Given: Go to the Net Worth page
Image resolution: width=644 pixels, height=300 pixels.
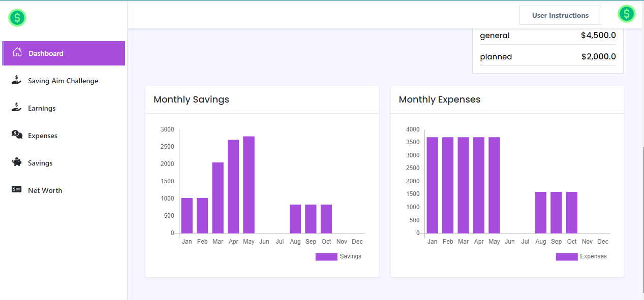Looking at the screenshot, I should [x=45, y=190].
